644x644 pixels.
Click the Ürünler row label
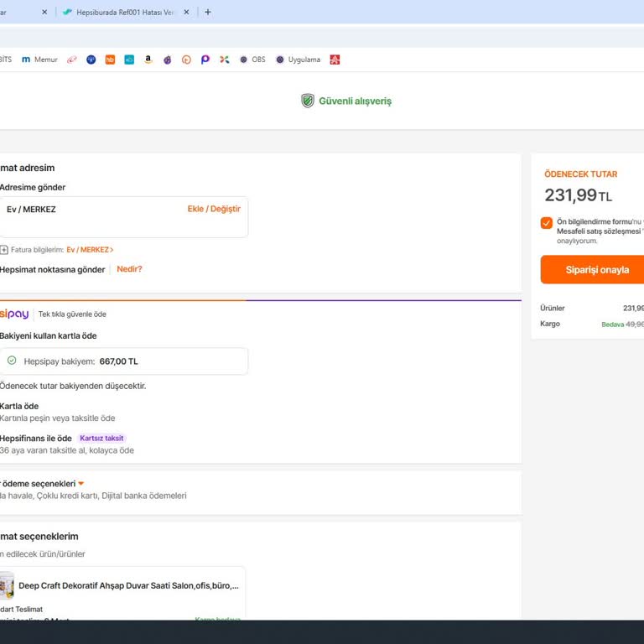pyautogui.click(x=553, y=308)
